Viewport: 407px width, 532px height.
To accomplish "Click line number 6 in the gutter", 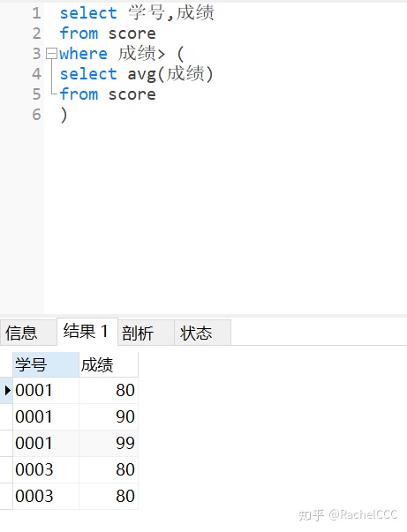I will tap(37, 115).
